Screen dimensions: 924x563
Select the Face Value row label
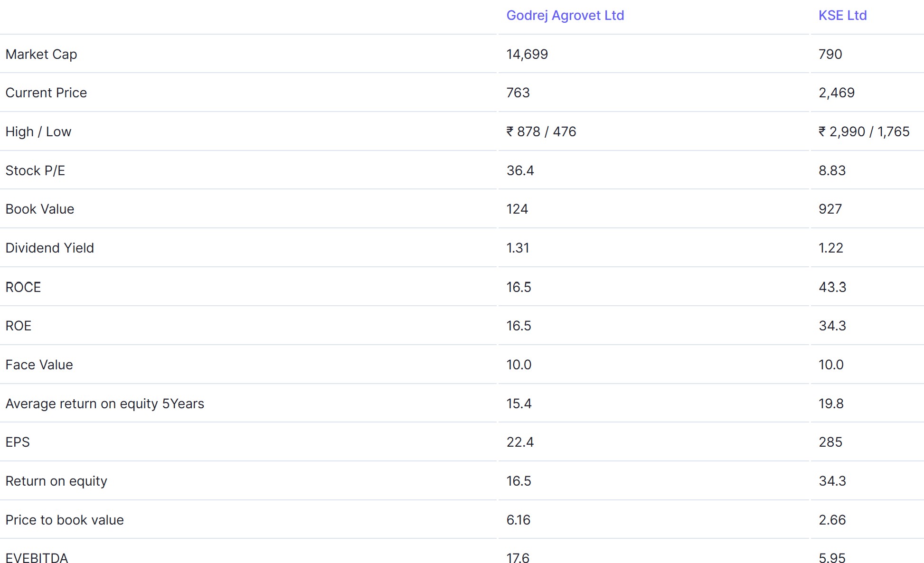coord(39,365)
